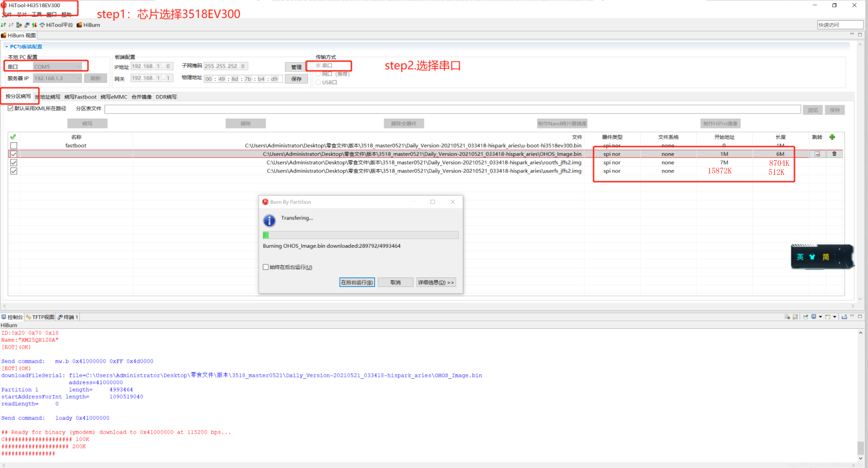Click the 取消 button in the transfer dialog
Screen dimensions: 868x468
click(x=395, y=282)
